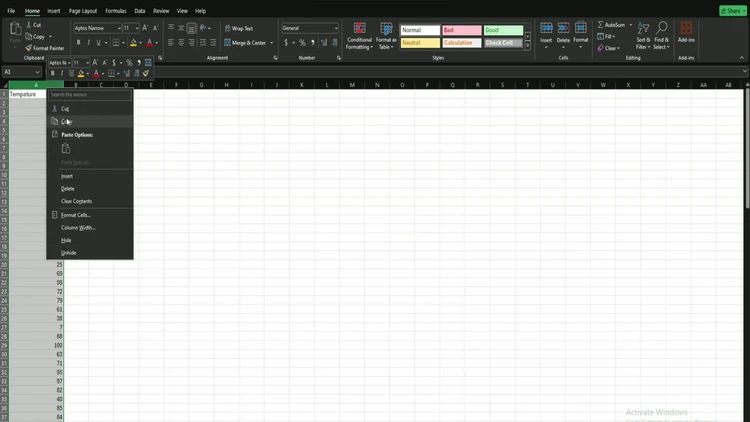Screen dimensions: 750x422
Task: Choose Copy in the context menu
Action: (x=90, y=122)
